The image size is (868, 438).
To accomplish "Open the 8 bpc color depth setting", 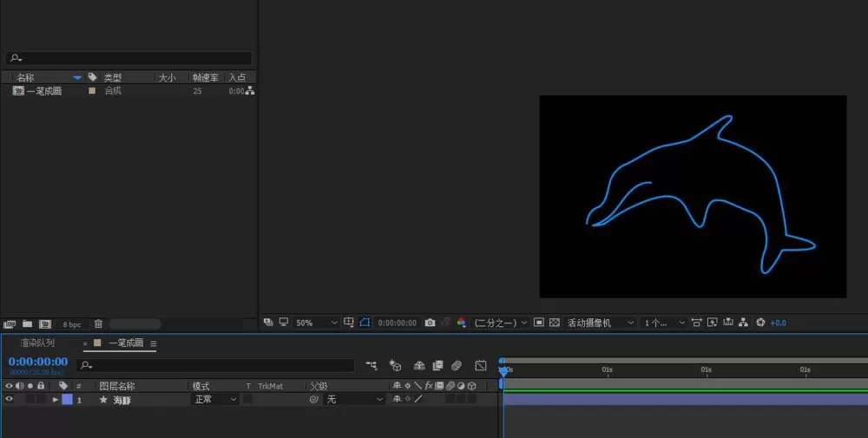I will (x=72, y=324).
